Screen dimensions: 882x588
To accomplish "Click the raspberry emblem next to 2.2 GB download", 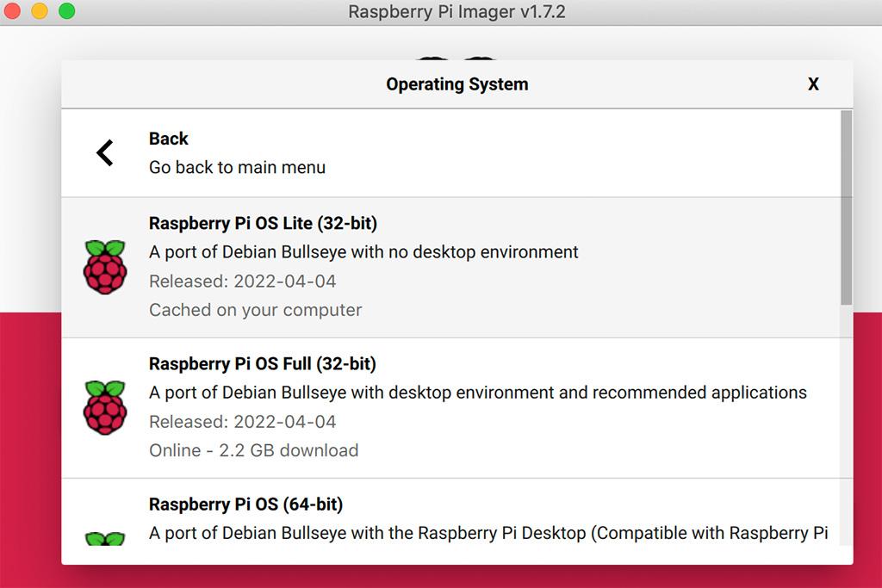I will point(105,407).
